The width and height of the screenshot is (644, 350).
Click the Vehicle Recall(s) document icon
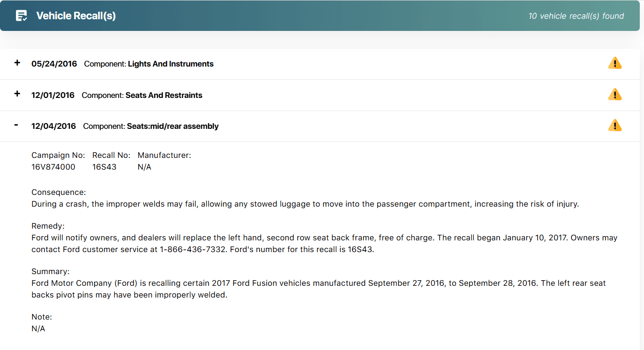tap(21, 16)
